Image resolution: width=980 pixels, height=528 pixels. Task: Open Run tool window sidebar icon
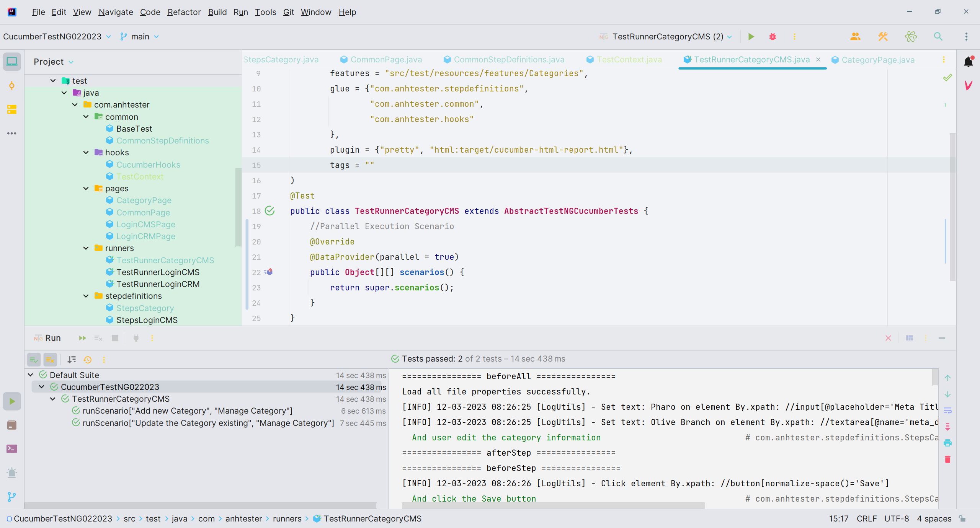point(12,401)
